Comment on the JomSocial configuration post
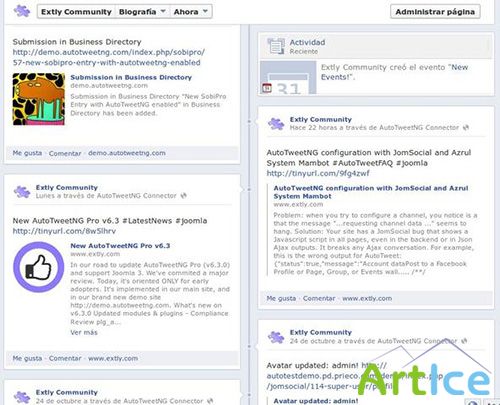The width and height of the screenshot is (500, 405). point(319,298)
